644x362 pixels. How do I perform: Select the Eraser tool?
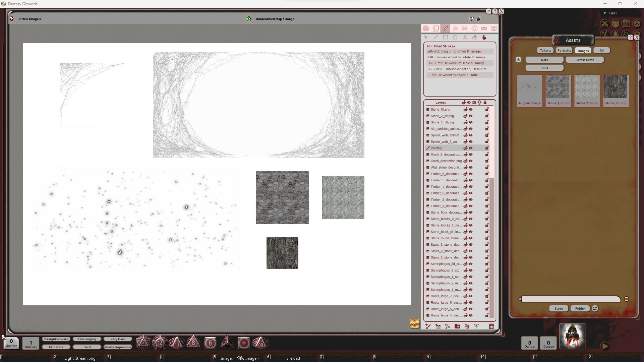475,37
